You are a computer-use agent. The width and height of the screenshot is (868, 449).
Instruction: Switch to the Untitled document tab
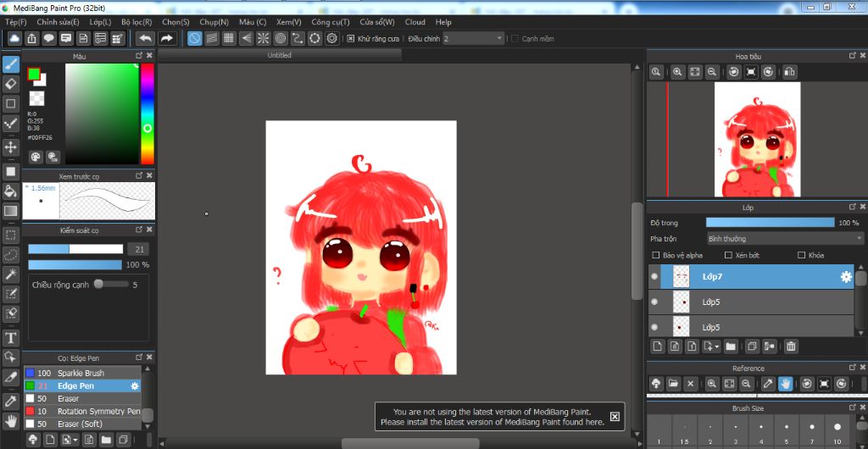pos(279,55)
